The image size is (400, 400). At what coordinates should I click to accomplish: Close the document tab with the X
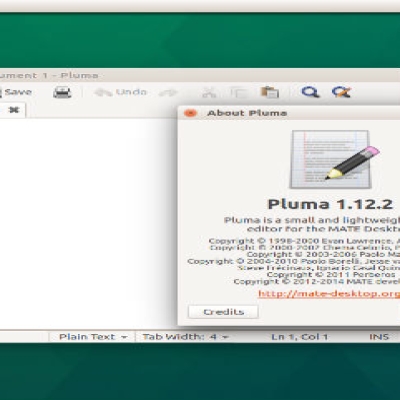(14, 110)
